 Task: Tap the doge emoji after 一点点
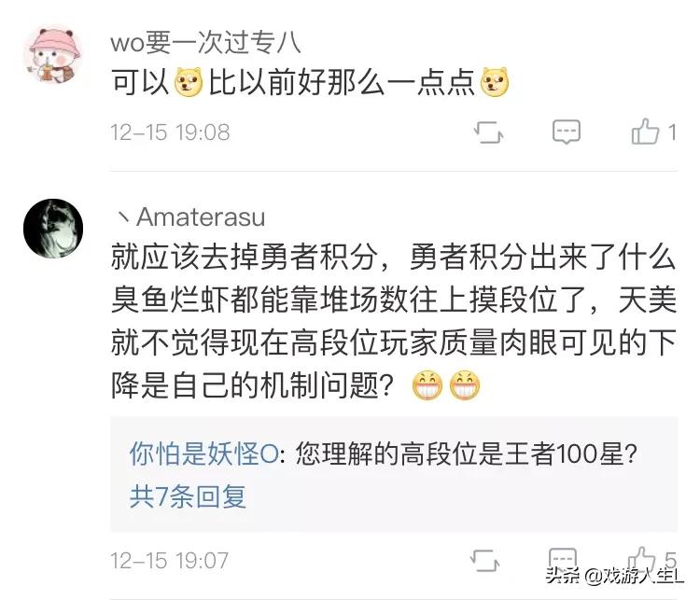tap(494, 82)
